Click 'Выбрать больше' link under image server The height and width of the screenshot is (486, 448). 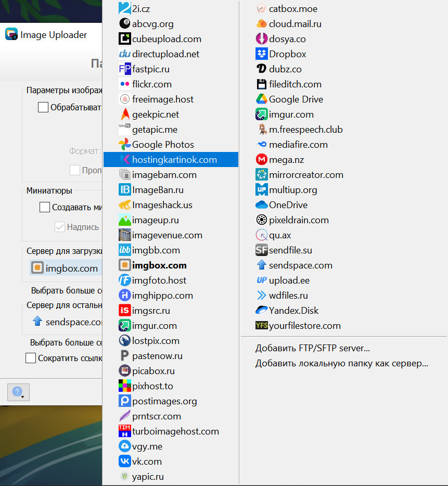point(67,290)
